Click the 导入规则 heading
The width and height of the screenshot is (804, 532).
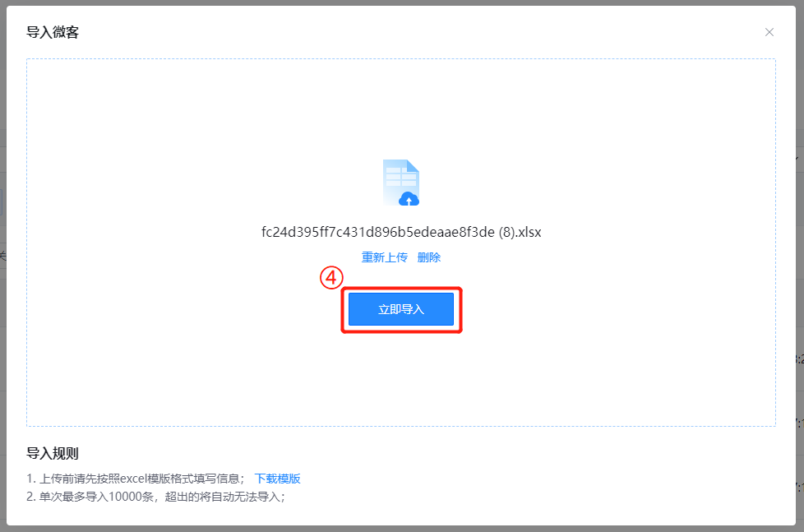tap(53, 454)
